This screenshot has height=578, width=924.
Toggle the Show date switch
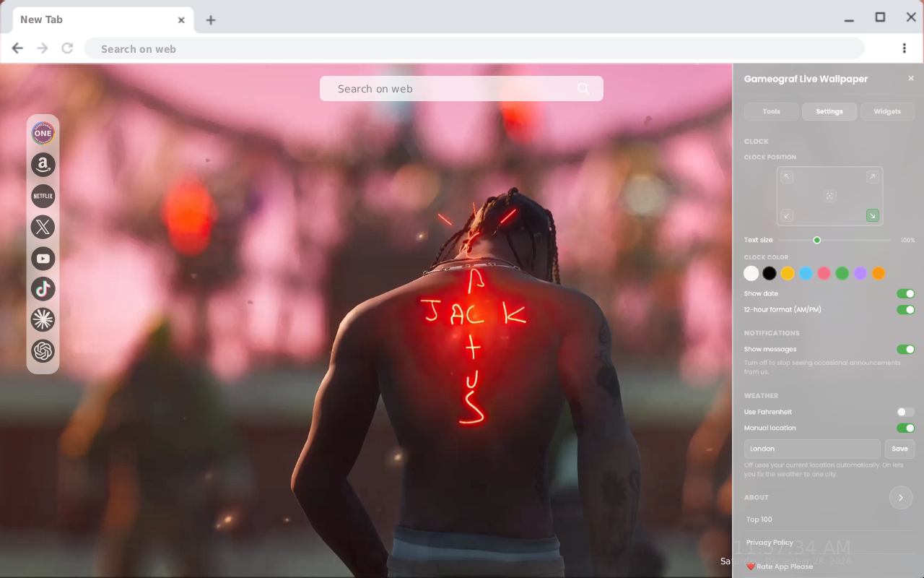coord(905,293)
